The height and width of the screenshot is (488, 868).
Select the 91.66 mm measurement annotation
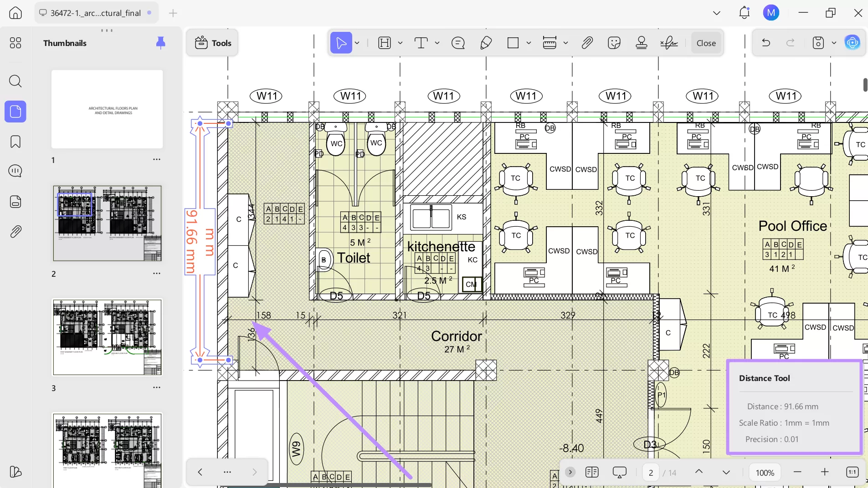click(x=200, y=242)
